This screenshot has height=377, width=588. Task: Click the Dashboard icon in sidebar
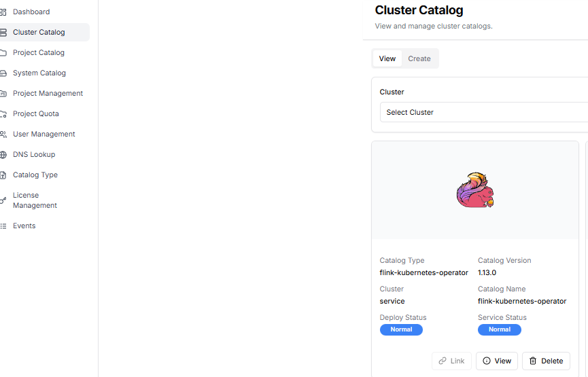[x=3, y=12]
